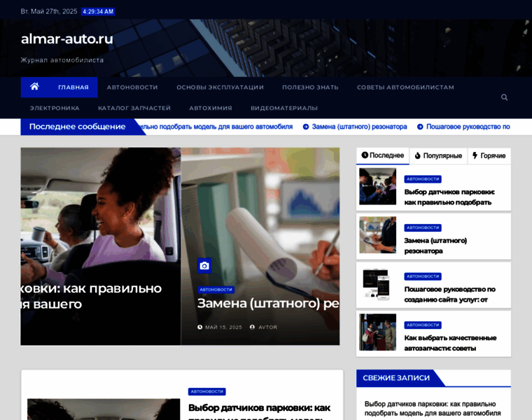
Task: Click Автоновости badge above Пошаговое руководство sidebar post
Action: tap(423, 276)
